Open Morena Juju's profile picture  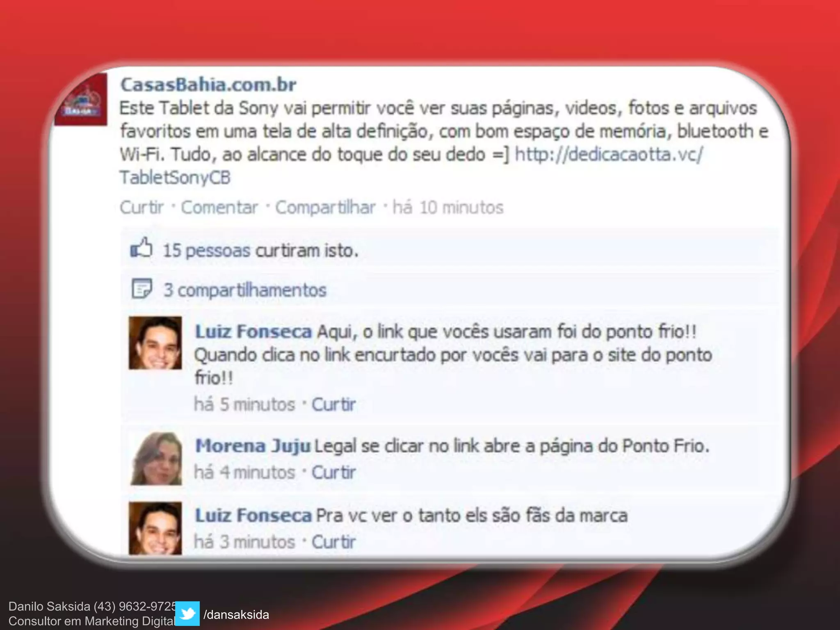(x=155, y=459)
